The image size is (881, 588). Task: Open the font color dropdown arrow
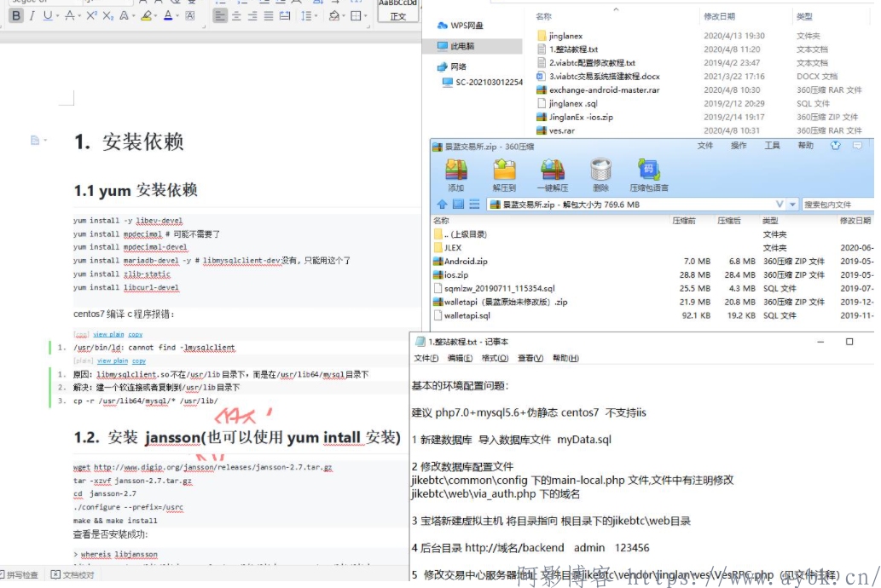pos(177,16)
